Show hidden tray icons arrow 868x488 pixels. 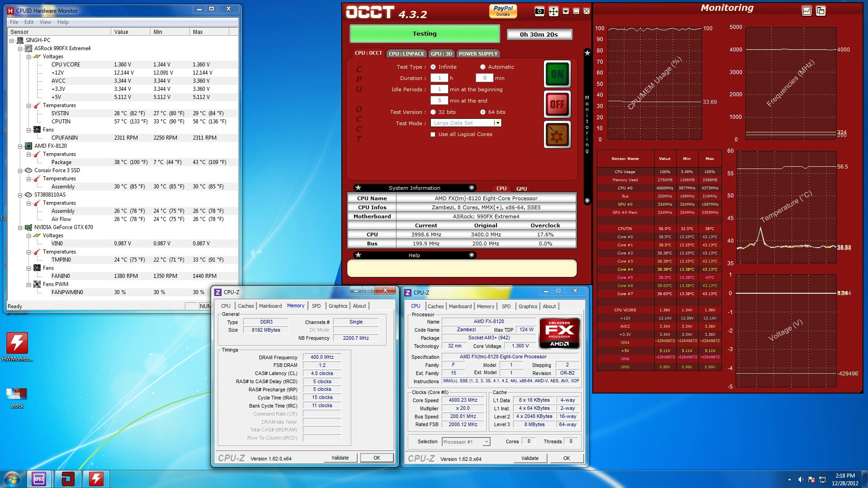789,479
